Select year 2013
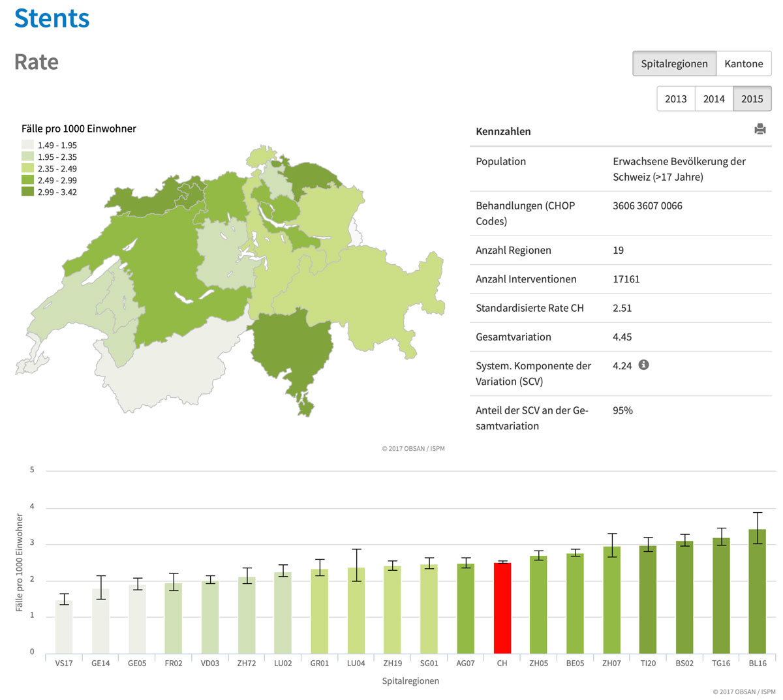This screenshot has height=700, width=783. pyautogui.click(x=675, y=99)
